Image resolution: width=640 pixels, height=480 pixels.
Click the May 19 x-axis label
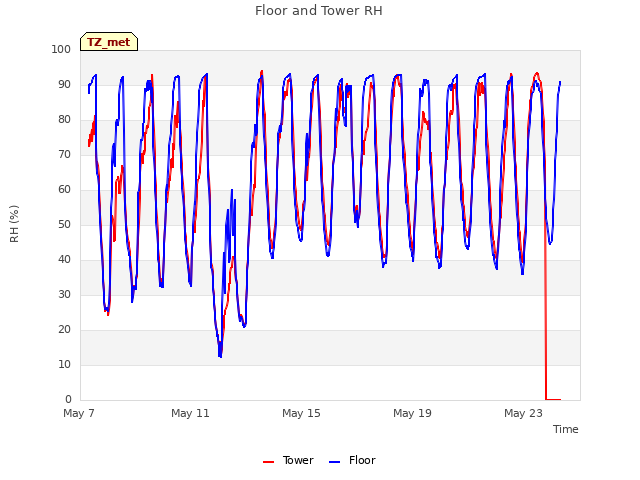pos(412,413)
